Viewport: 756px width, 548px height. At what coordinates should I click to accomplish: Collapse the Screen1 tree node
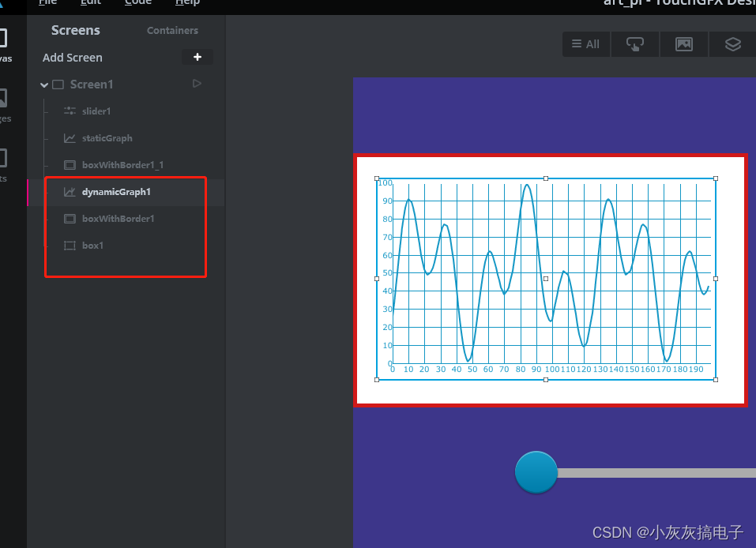click(x=44, y=84)
